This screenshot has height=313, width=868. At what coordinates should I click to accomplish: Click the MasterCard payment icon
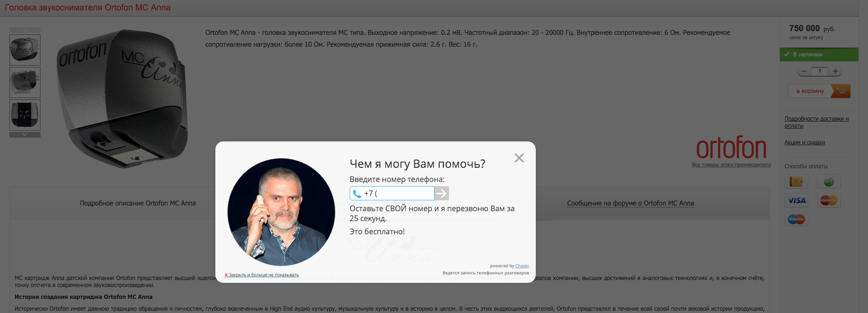pyautogui.click(x=829, y=200)
